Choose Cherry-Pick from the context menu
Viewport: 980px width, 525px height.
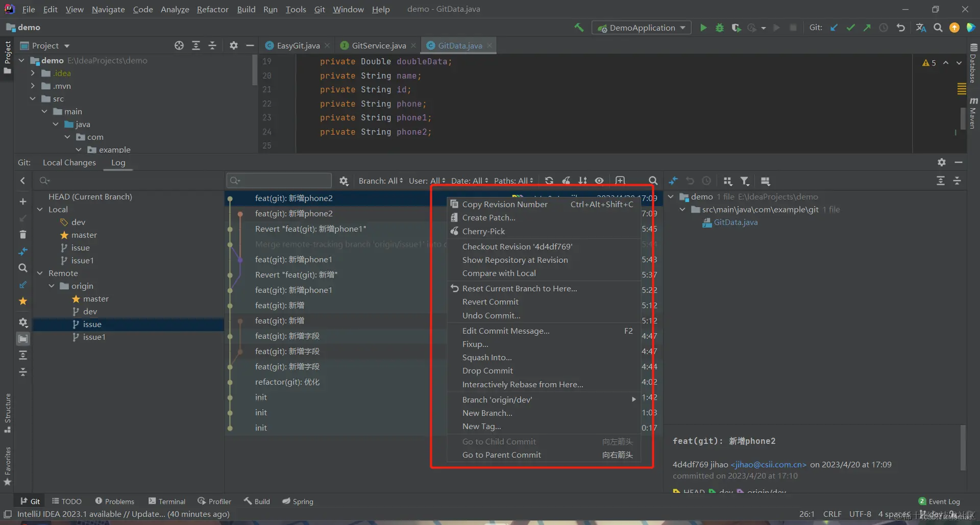[544, 231]
